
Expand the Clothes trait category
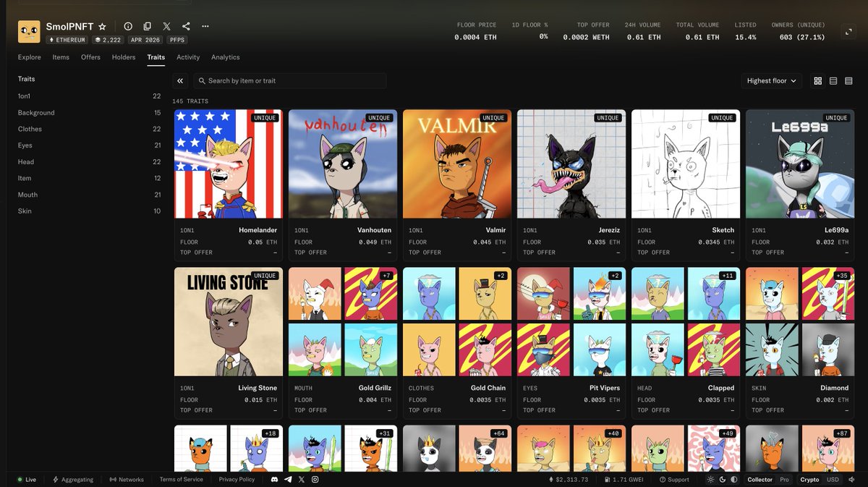coord(89,129)
